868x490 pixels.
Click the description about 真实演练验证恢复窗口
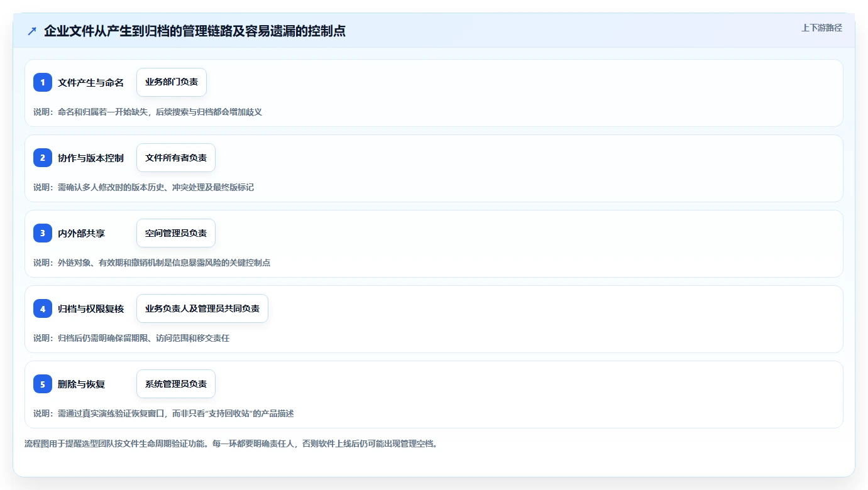pyautogui.click(x=163, y=413)
